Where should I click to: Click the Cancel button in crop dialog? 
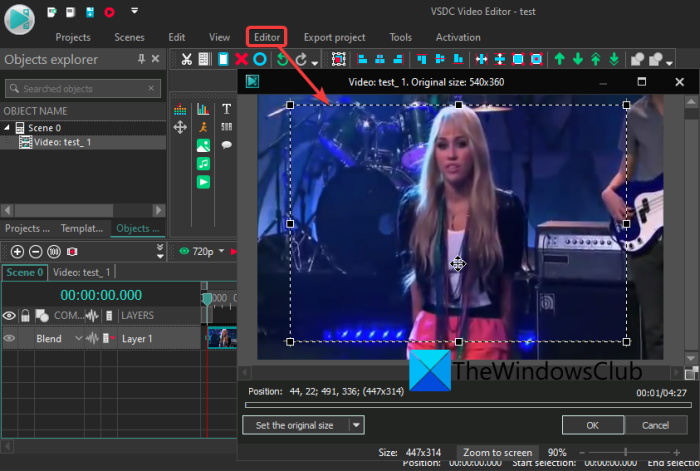[x=657, y=425]
